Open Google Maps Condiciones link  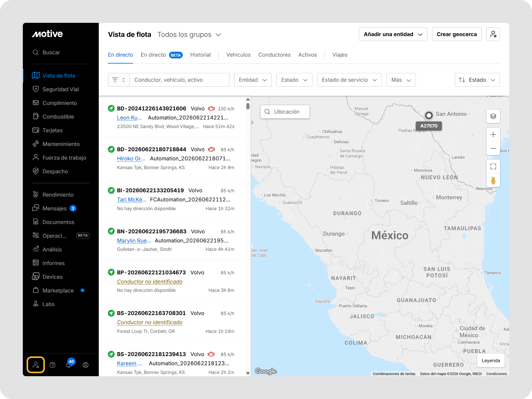tap(496, 374)
